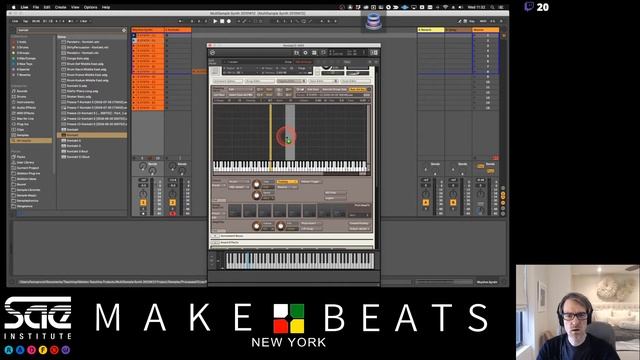Image resolution: width=640 pixels, height=360 pixels.
Task: Toggle A Reverb return track activator
Action: [426, 202]
